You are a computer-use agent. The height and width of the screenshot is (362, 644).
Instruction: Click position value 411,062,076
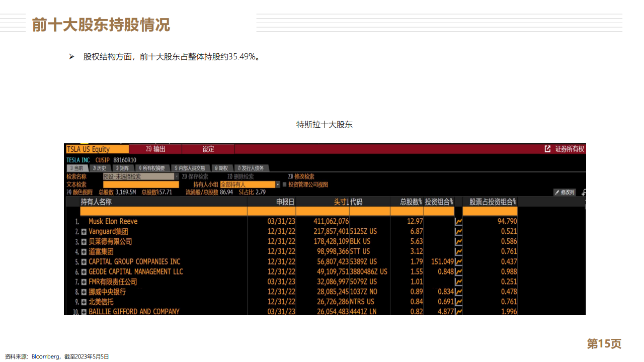click(x=331, y=221)
